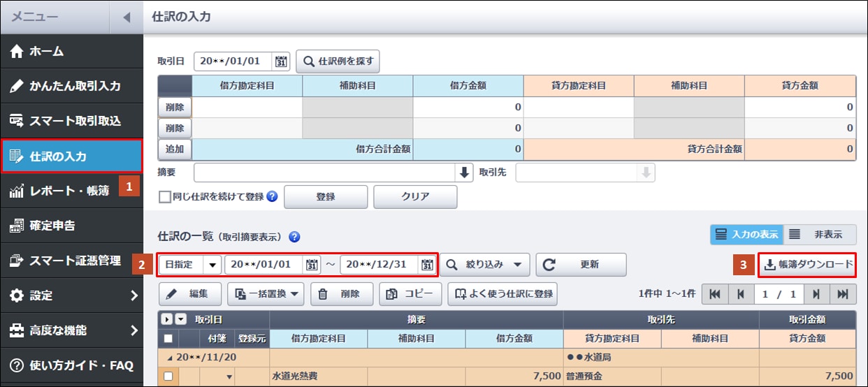Screen dimensions: 868x387
Task: Open レポート・帳簿 in the sidebar
Action: point(70,191)
